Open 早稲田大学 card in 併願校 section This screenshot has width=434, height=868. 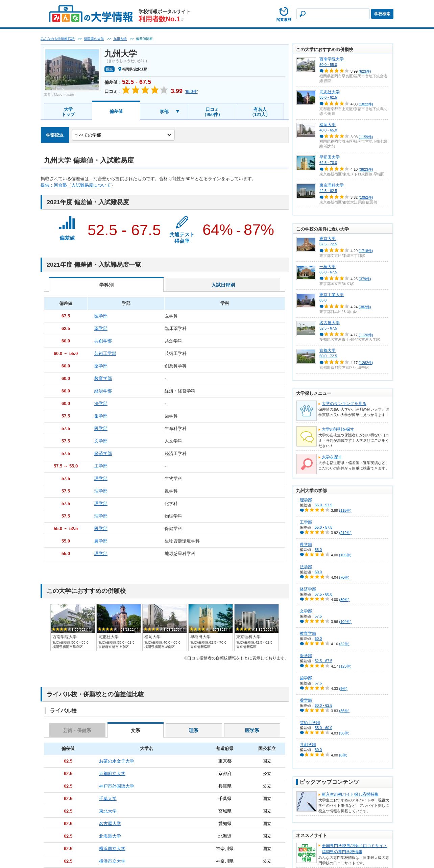tap(210, 627)
